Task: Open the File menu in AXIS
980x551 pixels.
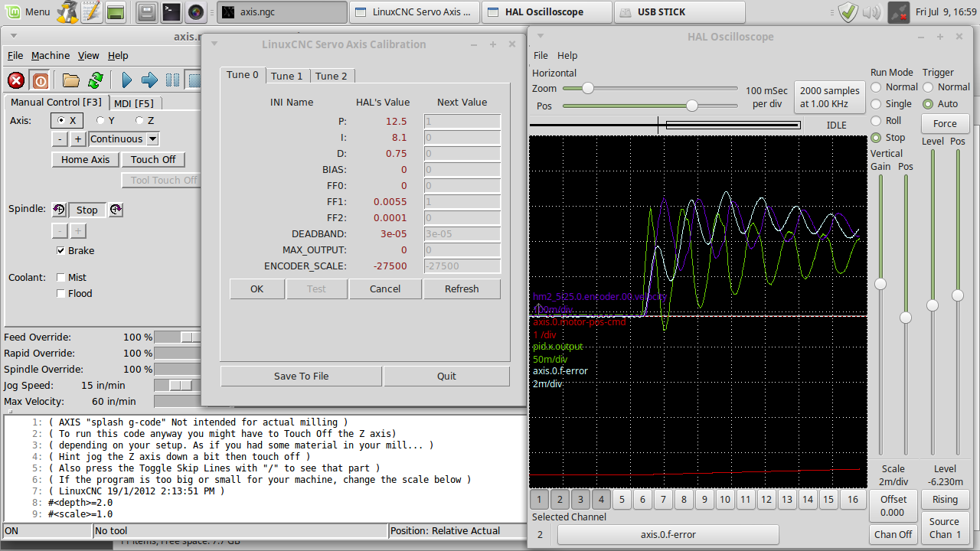Action: 15,56
